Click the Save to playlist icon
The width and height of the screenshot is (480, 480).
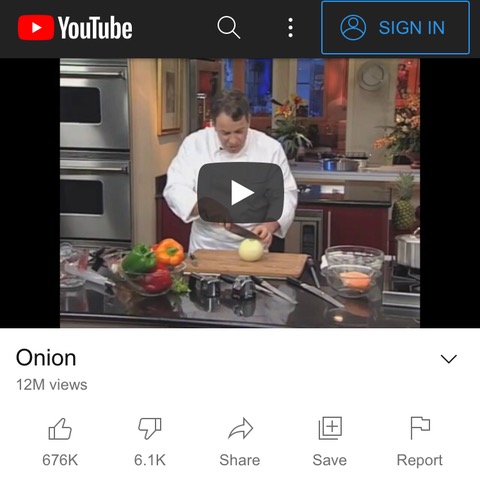pyautogui.click(x=330, y=428)
